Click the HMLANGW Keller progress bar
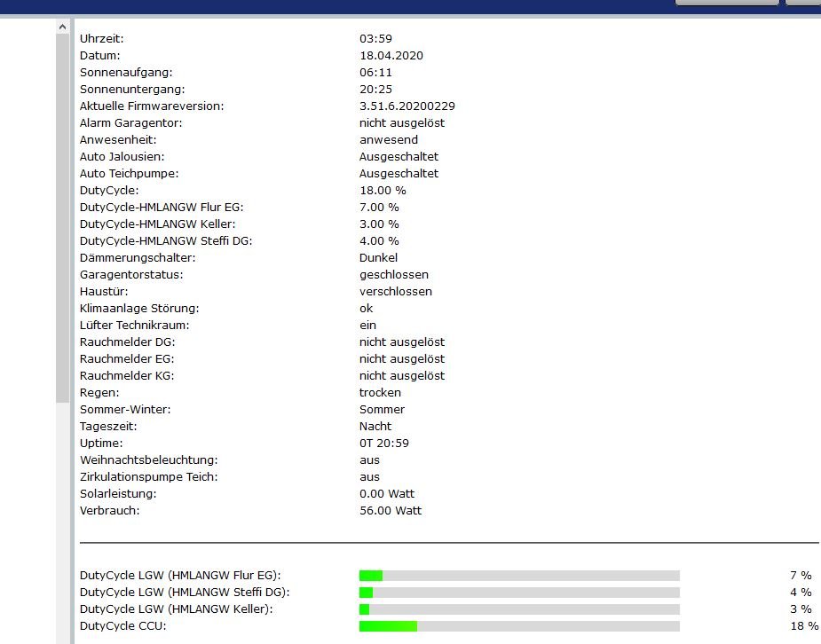This screenshot has height=644, width=821. point(519,609)
